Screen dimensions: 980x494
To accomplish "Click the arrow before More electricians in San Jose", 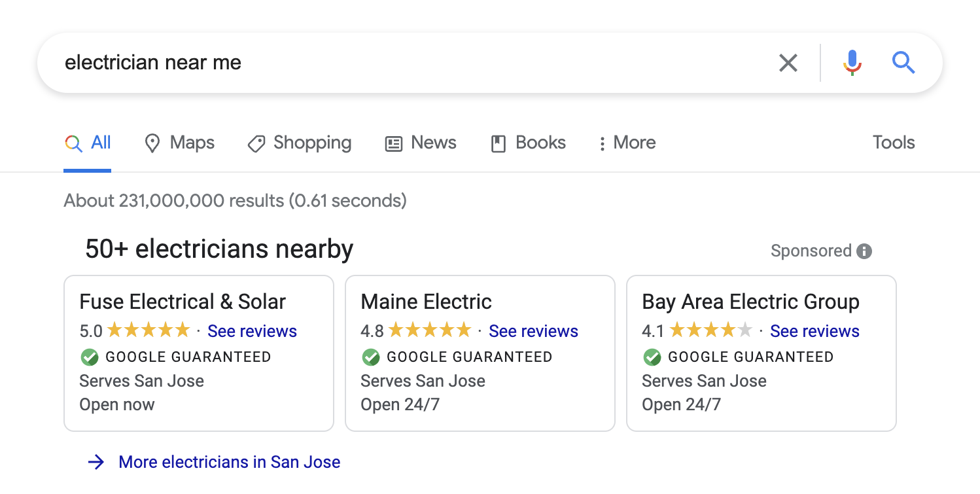I will [96, 462].
